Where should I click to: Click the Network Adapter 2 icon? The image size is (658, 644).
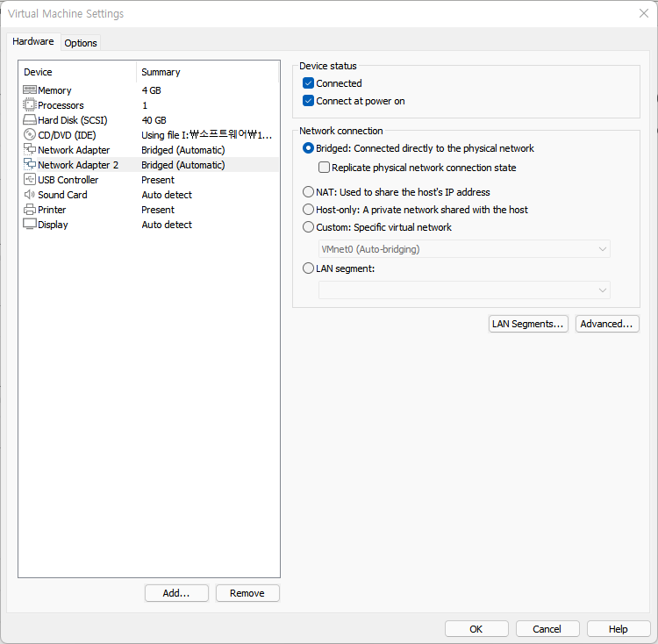pyautogui.click(x=29, y=164)
